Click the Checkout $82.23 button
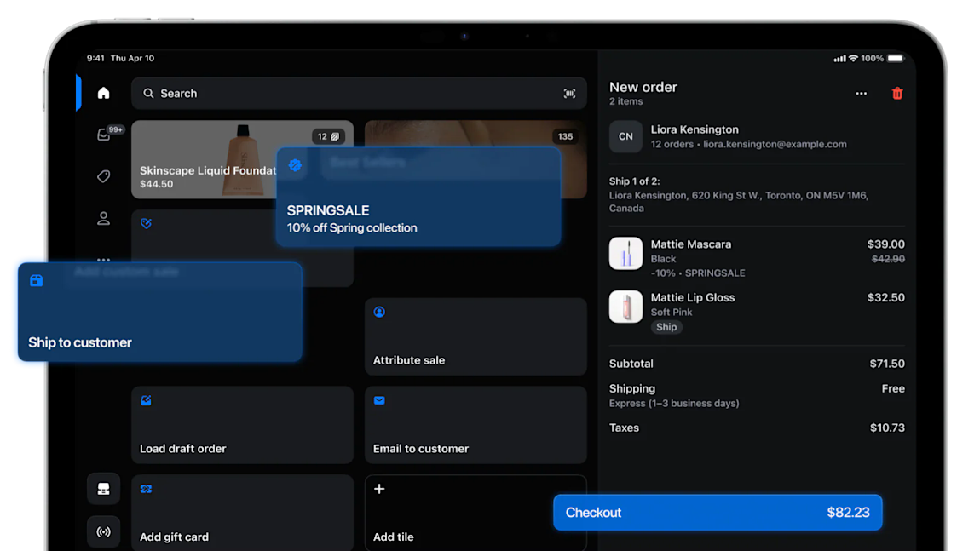980x551 pixels. point(718,513)
